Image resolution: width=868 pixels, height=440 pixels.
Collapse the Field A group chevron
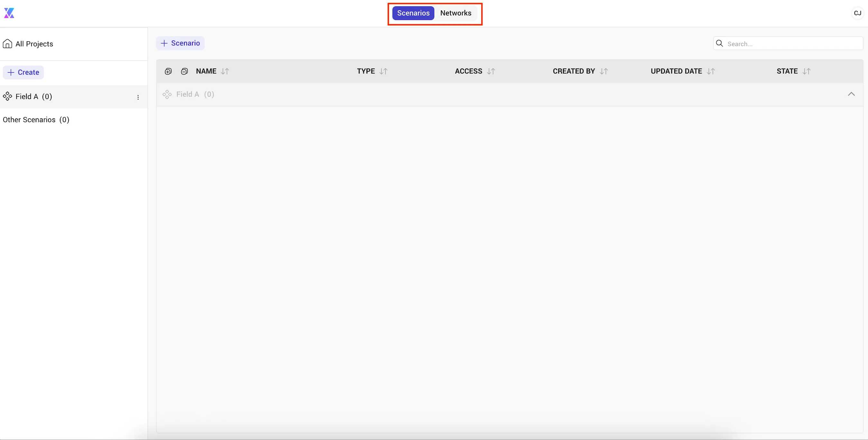851,94
